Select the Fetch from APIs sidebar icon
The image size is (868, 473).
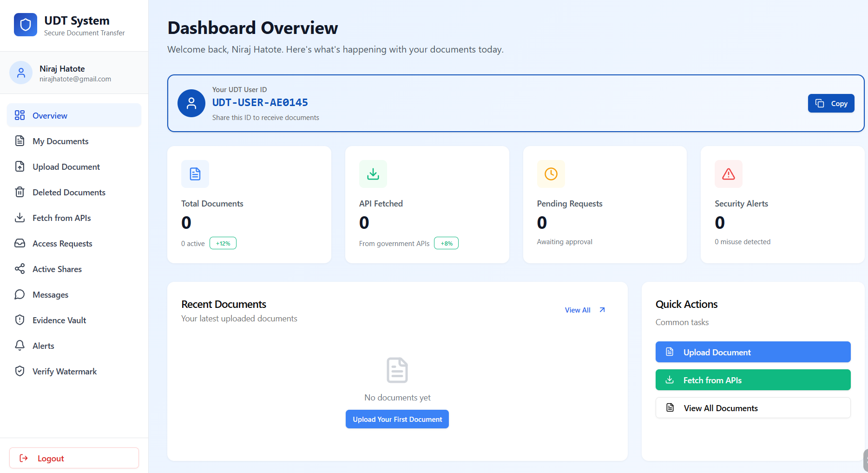pos(20,218)
